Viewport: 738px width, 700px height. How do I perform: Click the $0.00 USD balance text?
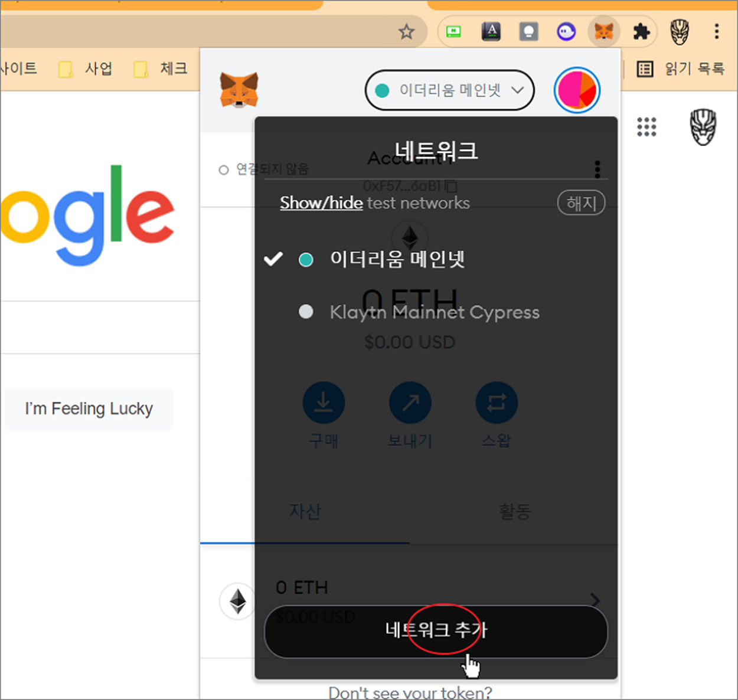coord(410,342)
